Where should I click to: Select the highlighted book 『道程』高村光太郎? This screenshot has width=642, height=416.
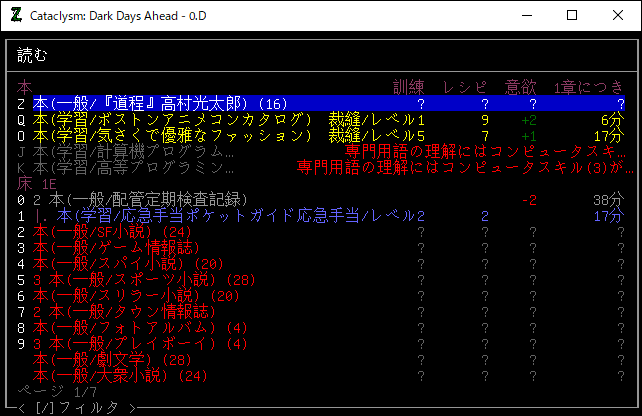[160, 103]
